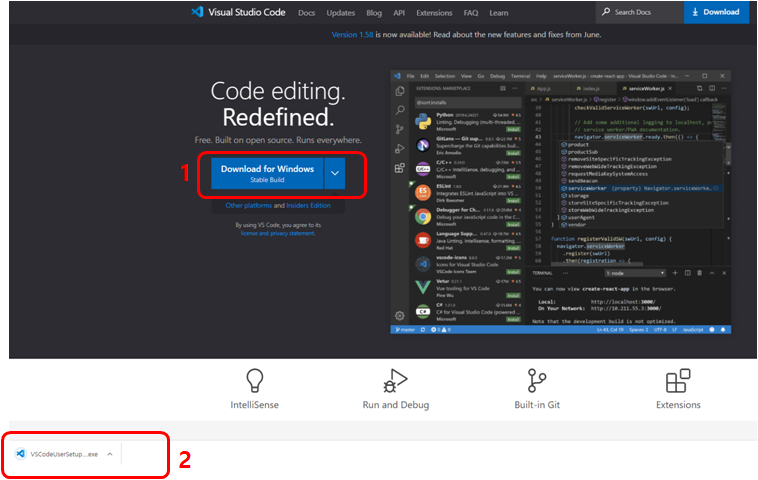Image resolution: width=758 pixels, height=480 pixels.
Task: Click the 'TERMINAL' panel heading
Action: coord(542,273)
